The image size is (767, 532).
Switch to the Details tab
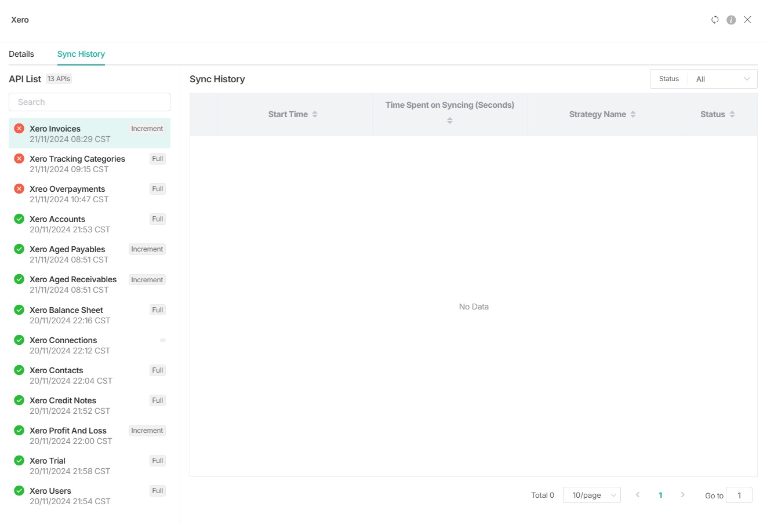click(21, 54)
